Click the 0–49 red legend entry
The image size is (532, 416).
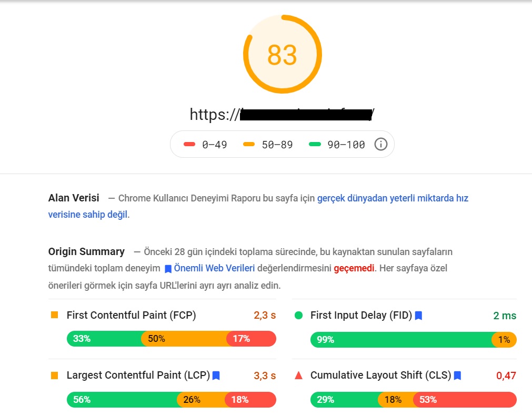[x=205, y=145]
